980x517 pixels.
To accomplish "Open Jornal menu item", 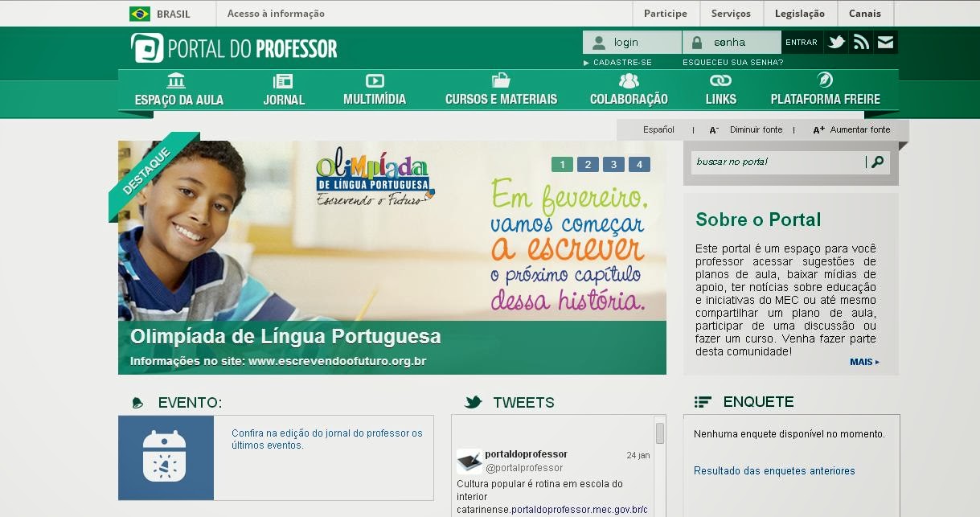I will 284,100.
